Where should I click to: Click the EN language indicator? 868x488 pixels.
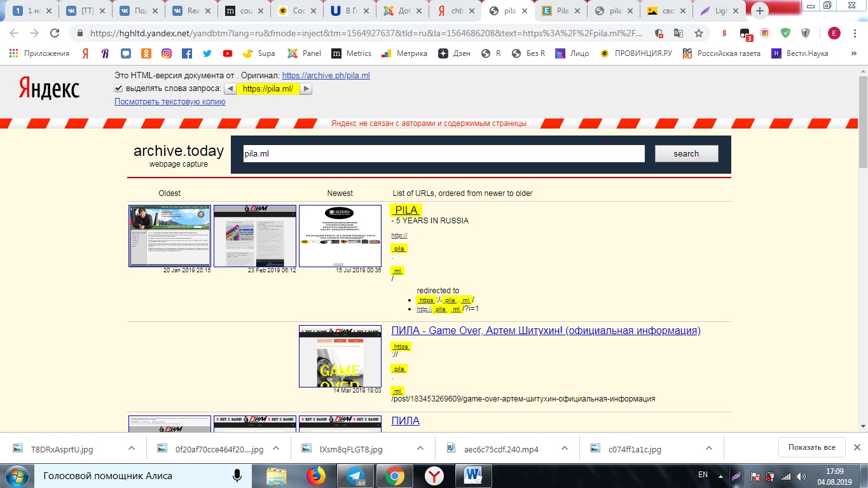pyautogui.click(x=703, y=475)
